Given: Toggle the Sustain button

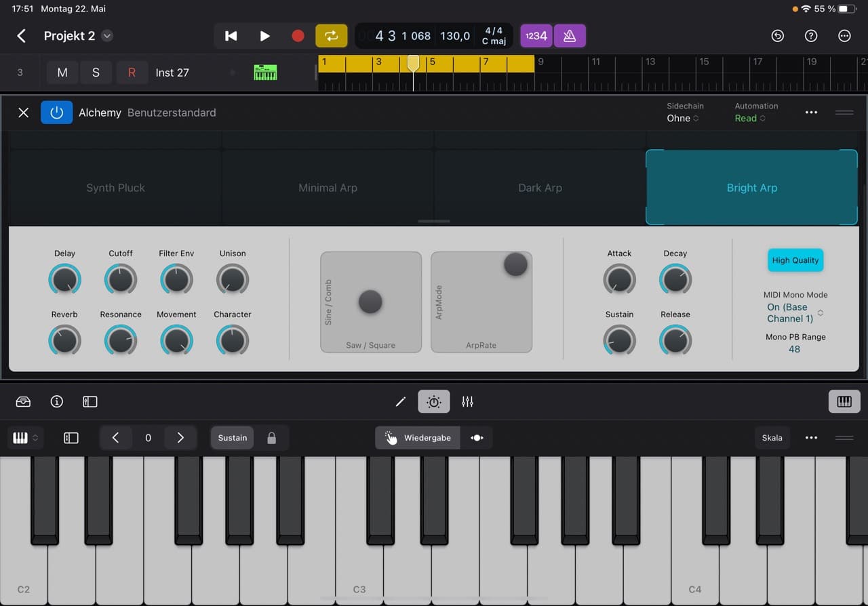Looking at the screenshot, I should (x=233, y=438).
